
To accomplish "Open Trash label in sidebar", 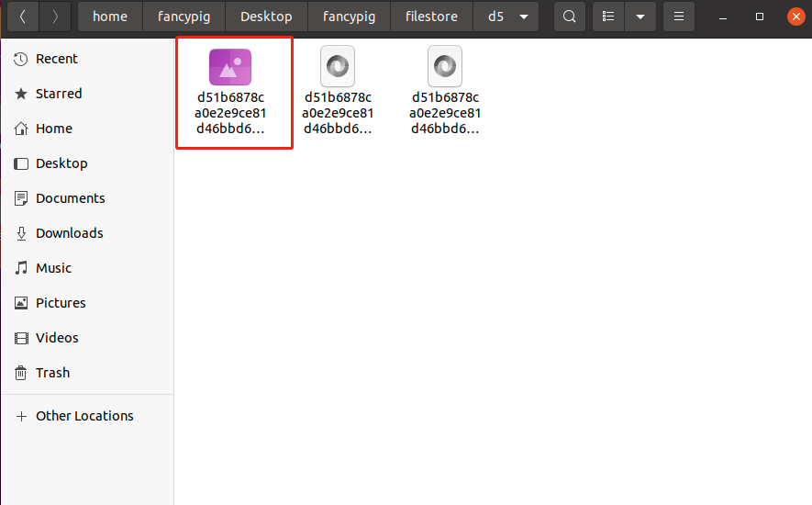I will [x=52, y=373].
